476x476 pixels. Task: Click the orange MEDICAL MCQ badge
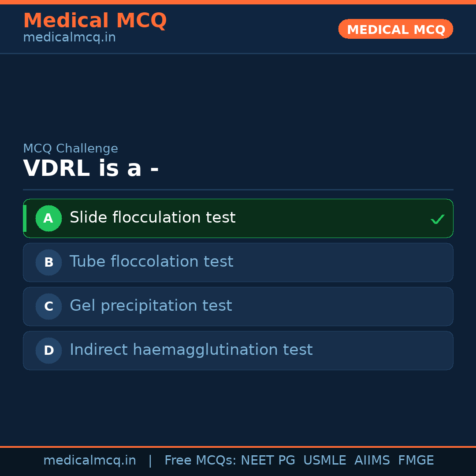(395, 29)
